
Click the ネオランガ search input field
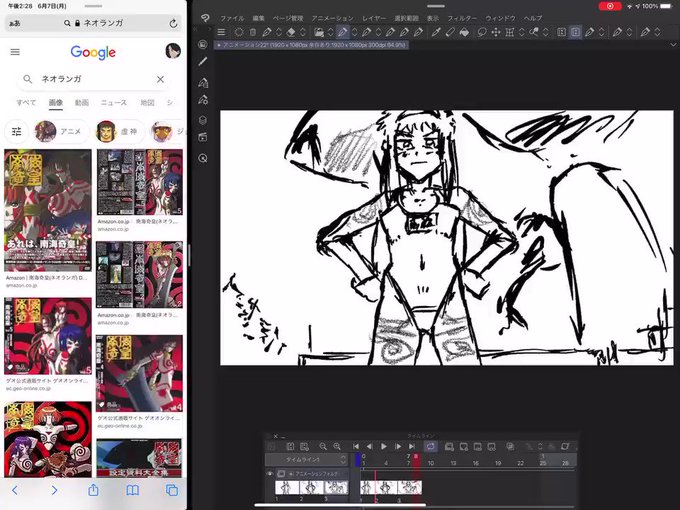(93, 79)
